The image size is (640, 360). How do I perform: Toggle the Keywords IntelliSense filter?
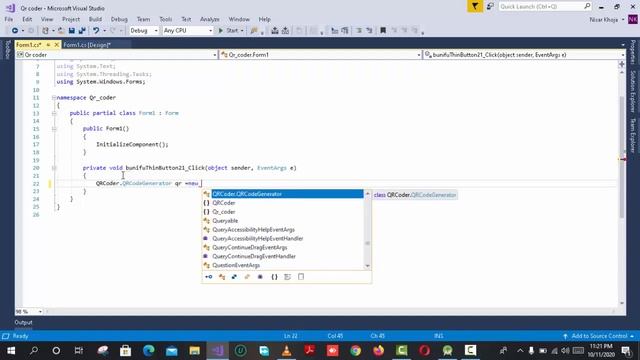tap(287, 277)
